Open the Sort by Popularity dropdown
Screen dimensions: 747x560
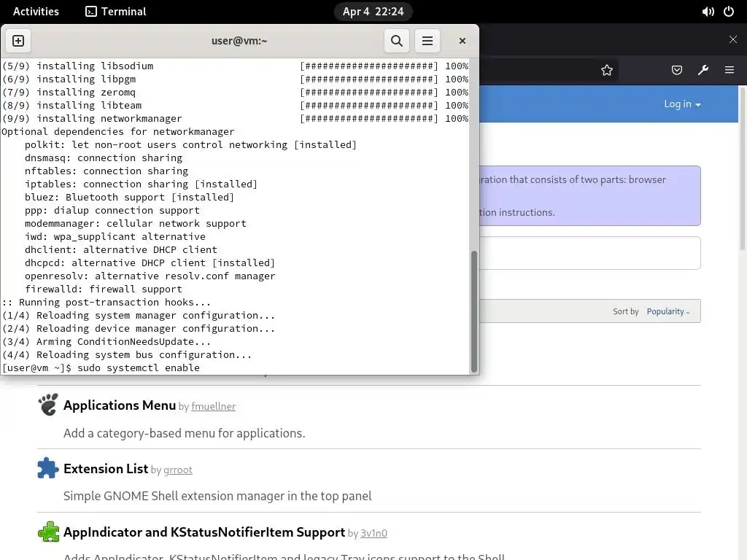click(x=668, y=311)
